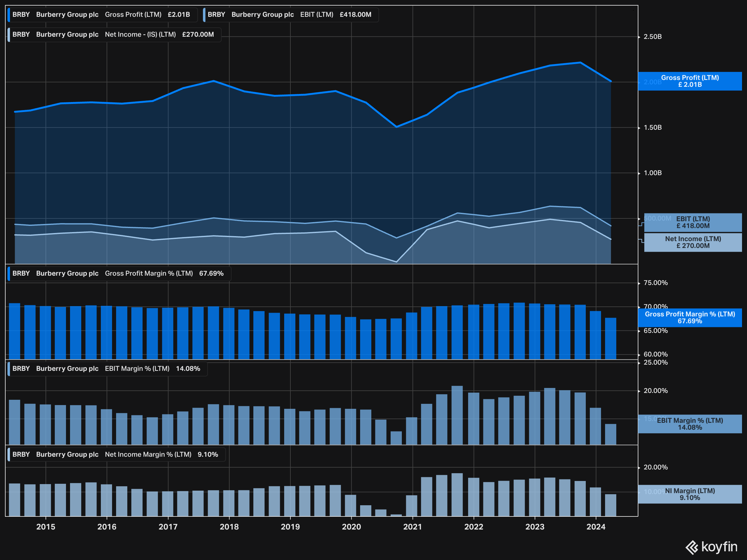
Task: Click the color marker on Net Income legend
Action: click(x=9, y=35)
